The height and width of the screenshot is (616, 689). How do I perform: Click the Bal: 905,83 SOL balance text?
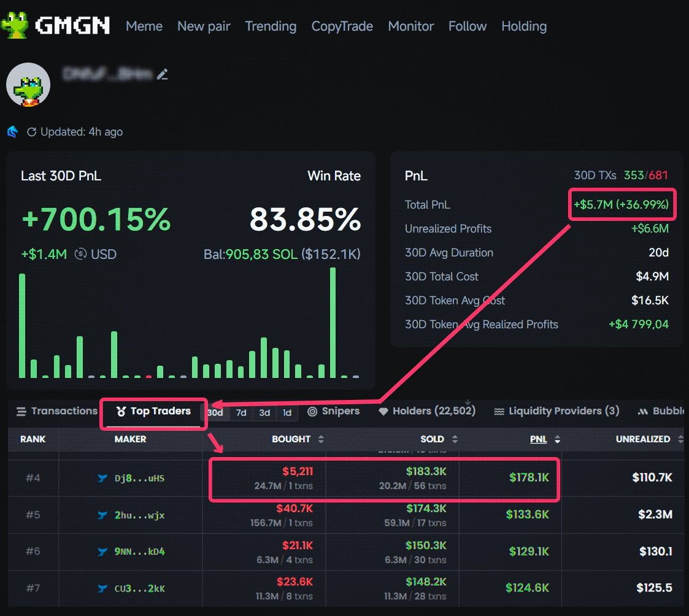282,254
